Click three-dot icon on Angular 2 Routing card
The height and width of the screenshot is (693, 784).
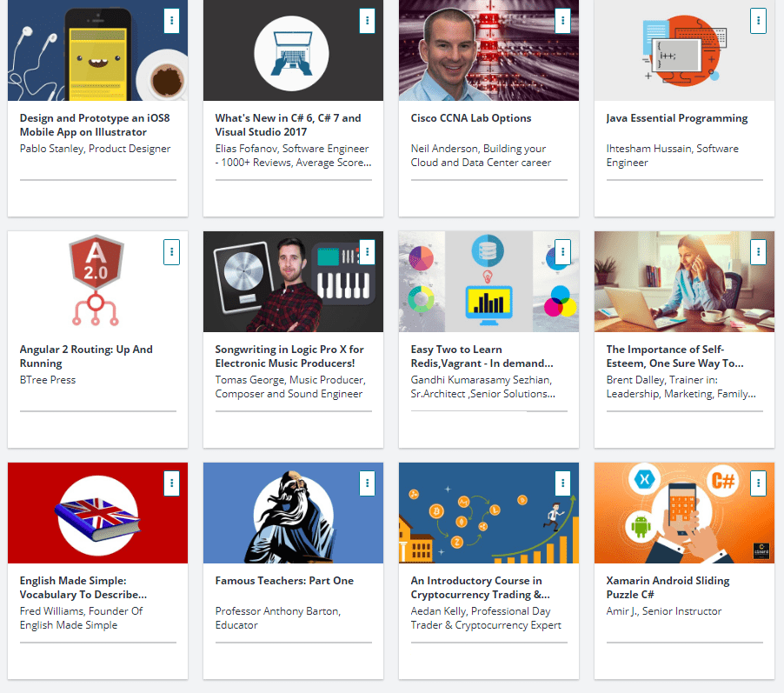[172, 251]
